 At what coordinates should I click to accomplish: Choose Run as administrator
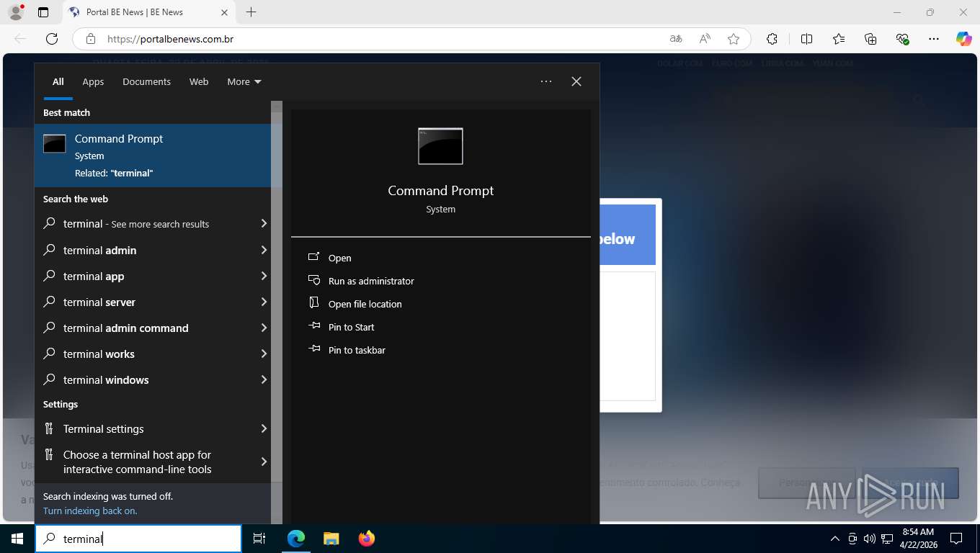point(371,281)
